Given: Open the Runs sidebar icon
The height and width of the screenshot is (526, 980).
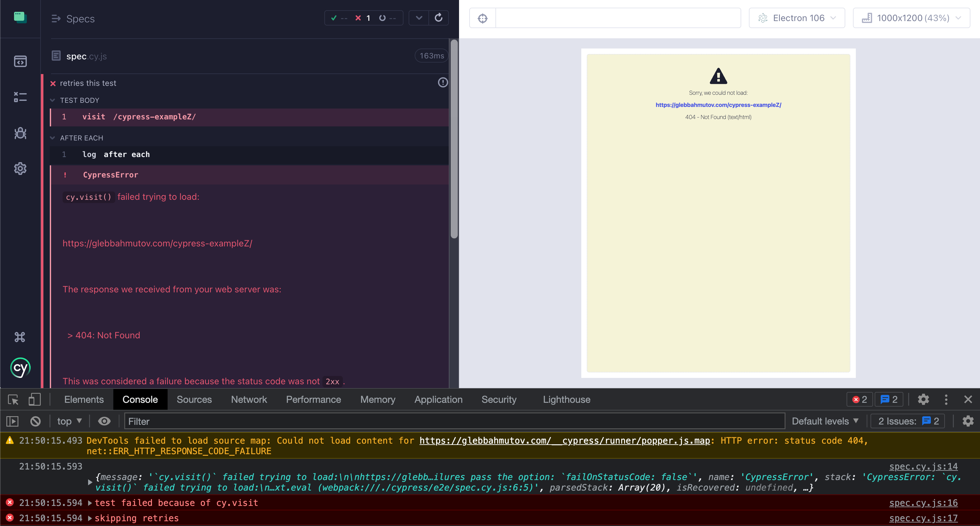Looking at the screenshot, I should click(20, 97).
